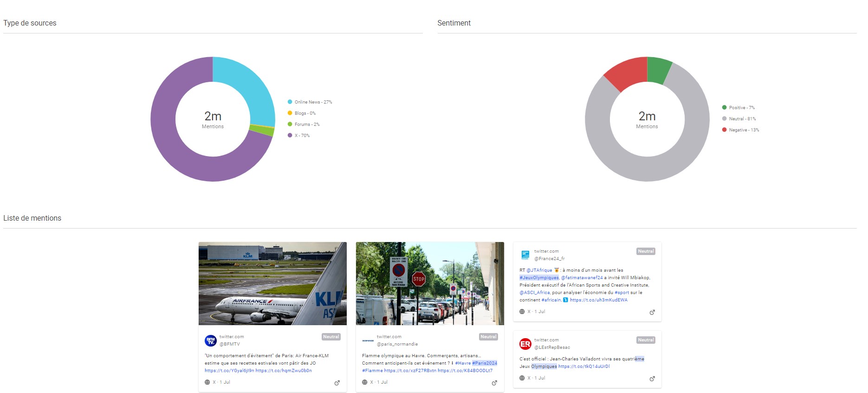Viewport: 868px width, 393px height.
Task: Click the BFM TV avatar logo
Action: 211,341
